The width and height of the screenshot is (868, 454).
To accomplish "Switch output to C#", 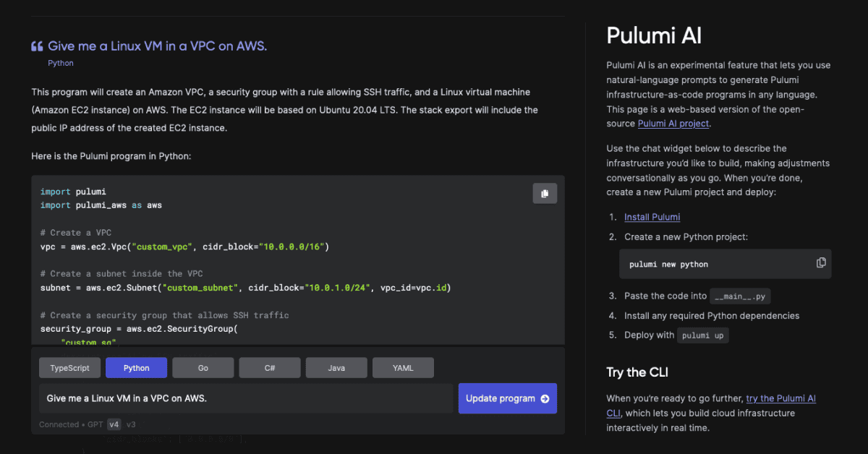I will pos(270,368).
